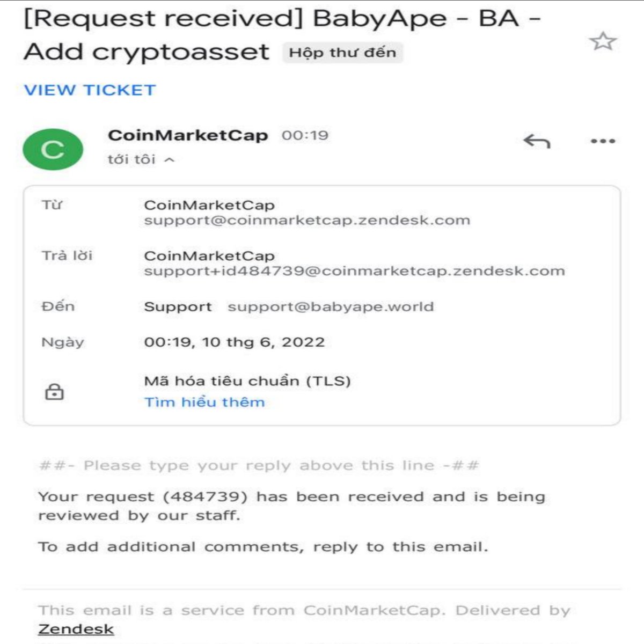Viewport: 644px width, 644px height.
Task: Open the Tìm hiểu thêm link
Action: click(x=204, y=402)
